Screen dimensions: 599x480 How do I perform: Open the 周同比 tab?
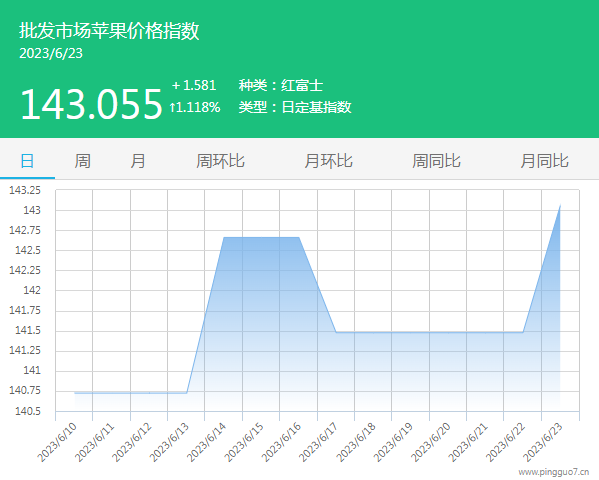[x=436, y=161]
